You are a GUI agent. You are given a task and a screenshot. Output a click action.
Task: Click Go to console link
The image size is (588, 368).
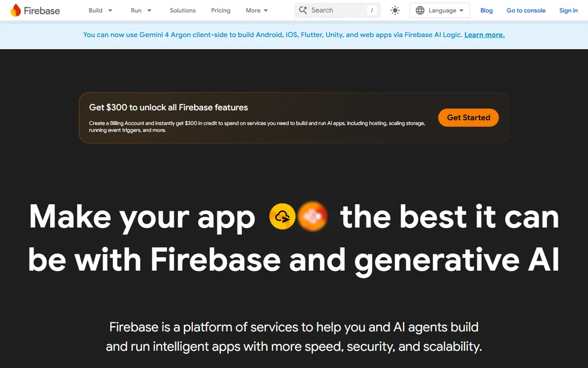point(526,11)
